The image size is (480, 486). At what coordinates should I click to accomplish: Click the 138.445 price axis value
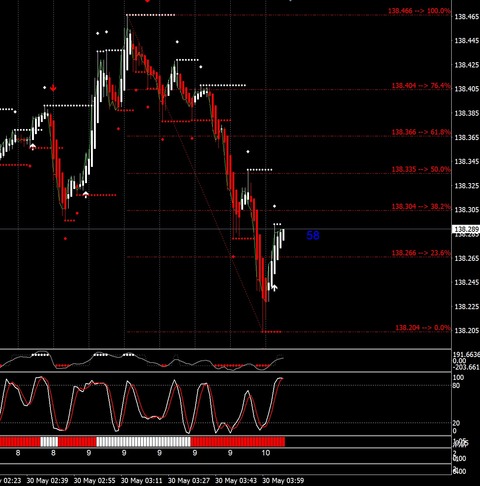[x=467, y=41]
